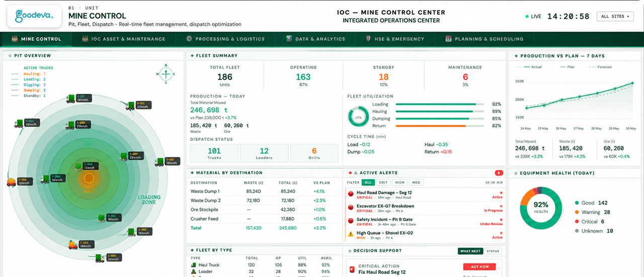The image size is (644, 277).
Task: Click the UTIL ring gauge icon
Action: 359,116
